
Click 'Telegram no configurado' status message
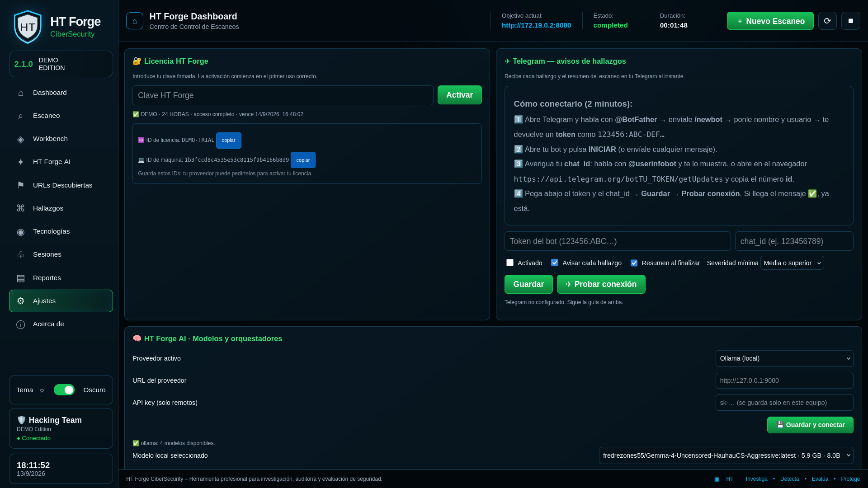(x=564, y=302)
